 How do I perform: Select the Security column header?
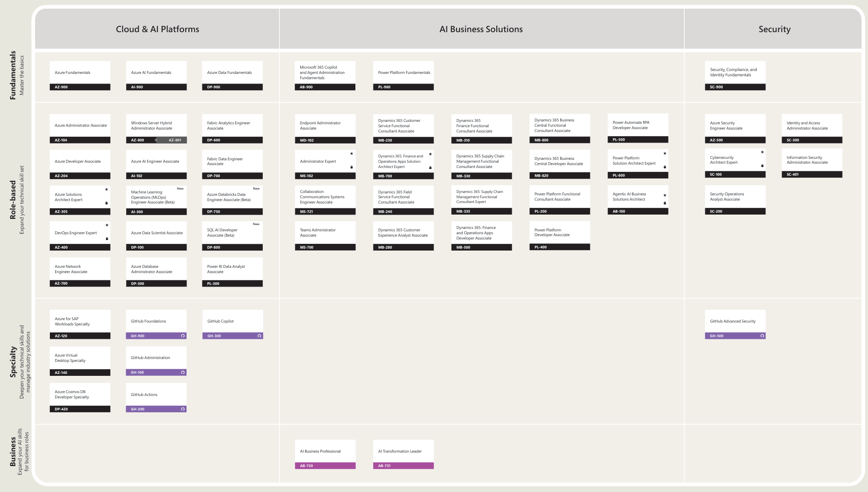pyautogui.click(x=774, y=29)
